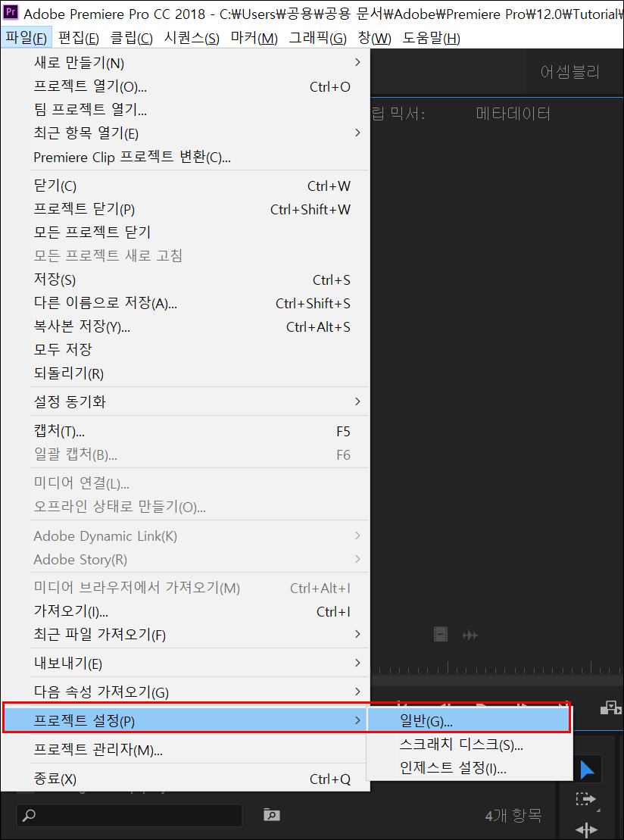Switch to the 클립 믹서 panel tab
This screenshot has width=624, height=840.
click(398, 114)
